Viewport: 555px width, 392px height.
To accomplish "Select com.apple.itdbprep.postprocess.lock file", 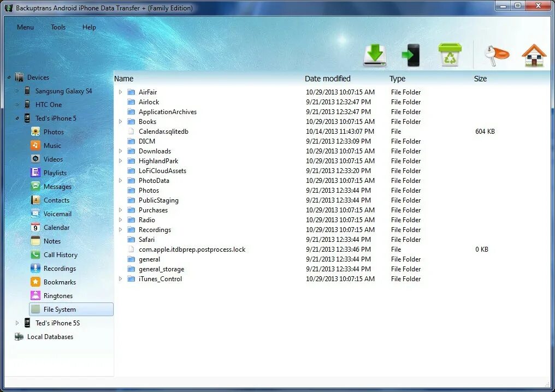I will point(192,250).
